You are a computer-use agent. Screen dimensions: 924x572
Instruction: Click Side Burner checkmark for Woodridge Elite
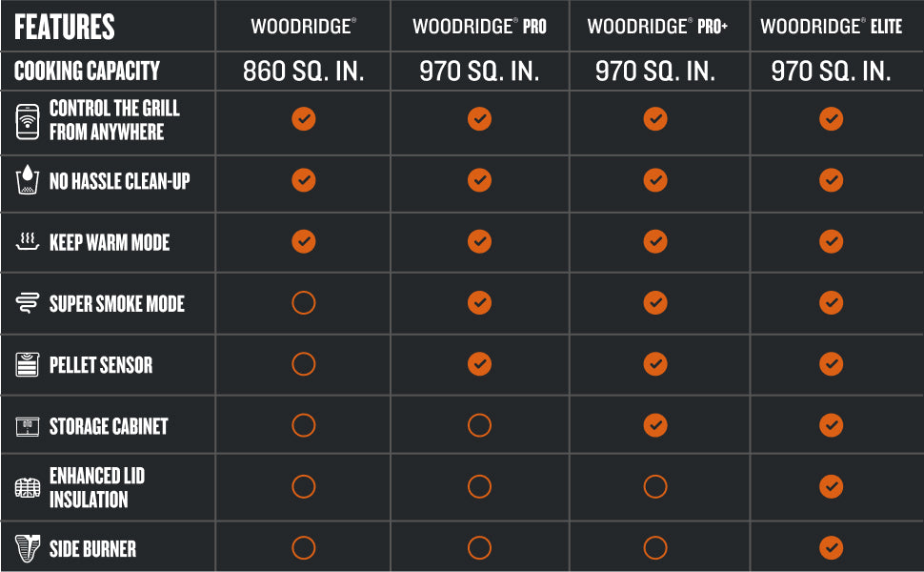[831, 548]
